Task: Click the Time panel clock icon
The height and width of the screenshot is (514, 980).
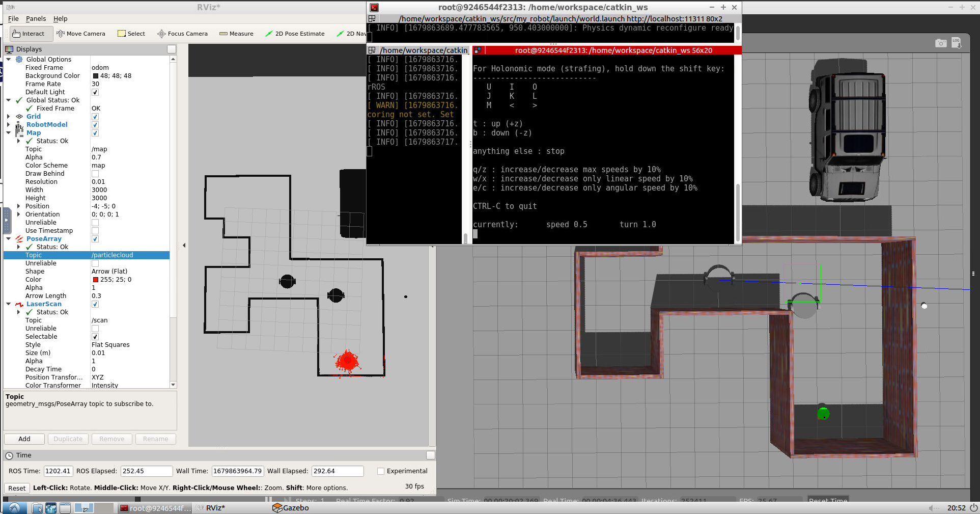Action: pos(9,455)
